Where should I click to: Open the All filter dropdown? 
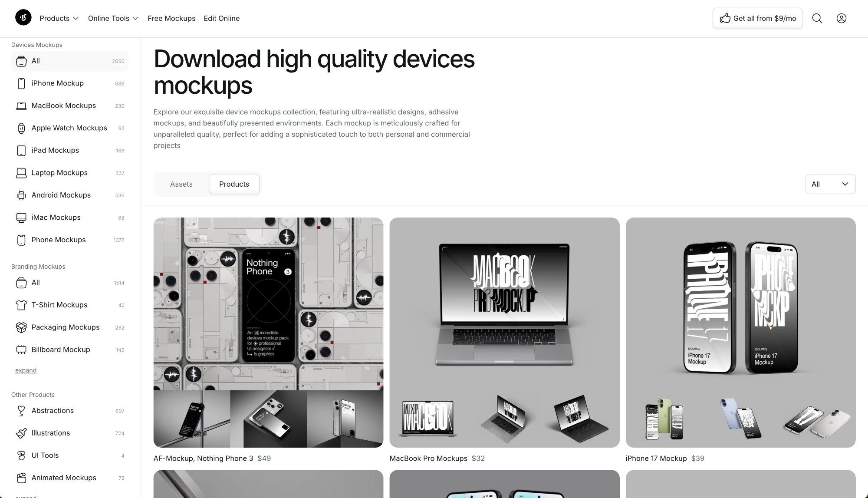coord(830,184)
